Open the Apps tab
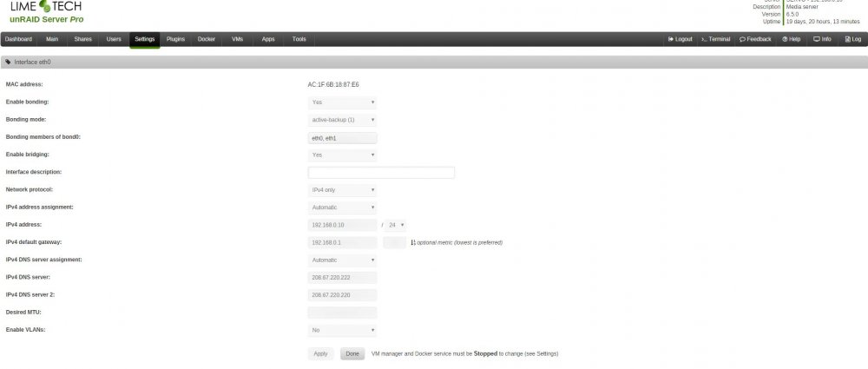The width and height of the screenshot is (868, 369). click(x=268, y=39)
